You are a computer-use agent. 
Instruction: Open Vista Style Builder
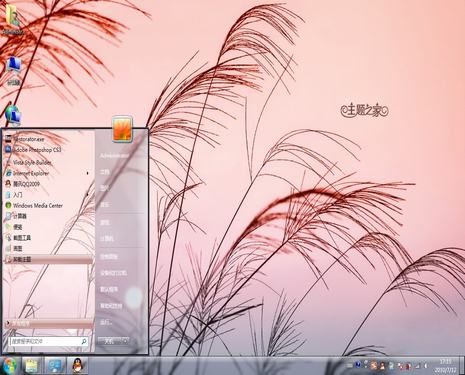point(49,162)
